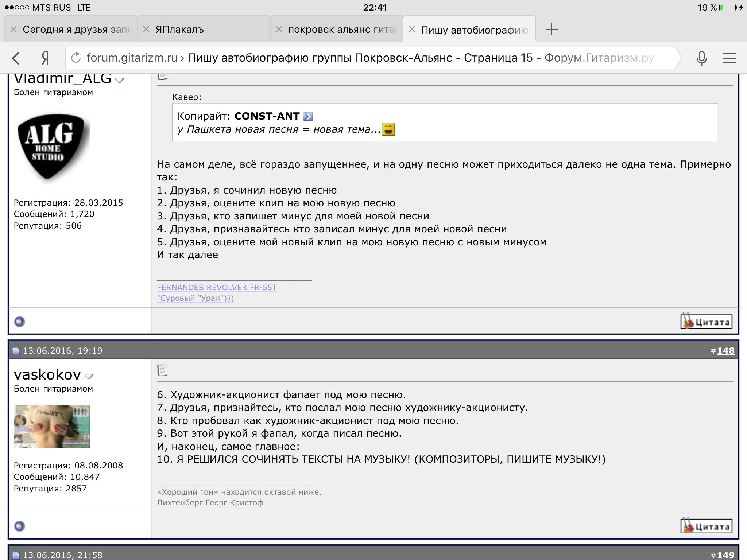Close the 'покровск альянс гитар' tab
The height and width of the screenshot is (560, 747).
point(279,29)
